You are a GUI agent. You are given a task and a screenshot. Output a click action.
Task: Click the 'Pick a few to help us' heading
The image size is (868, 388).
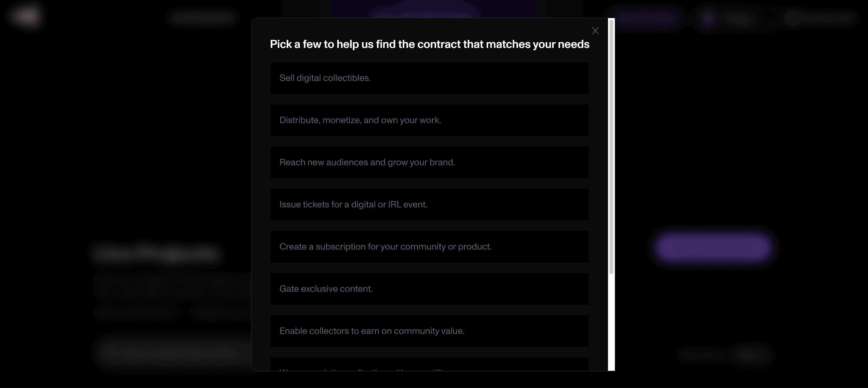tap(430, 44)
